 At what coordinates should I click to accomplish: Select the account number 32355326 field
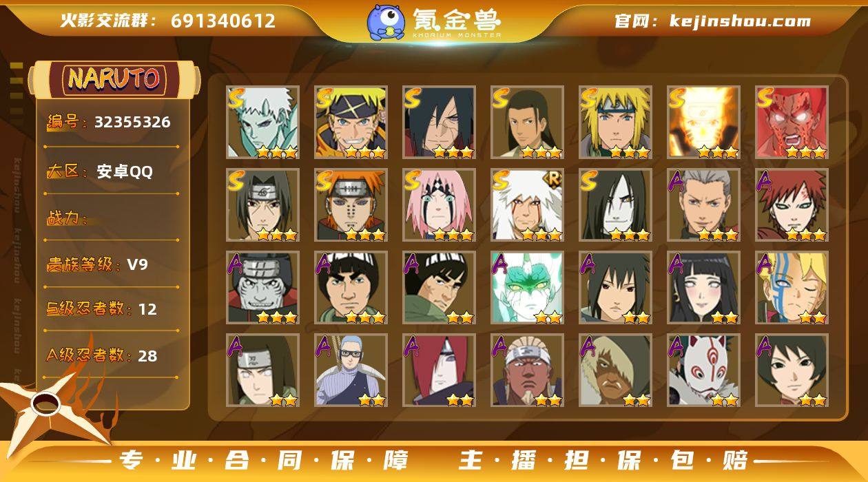[110, 123]
